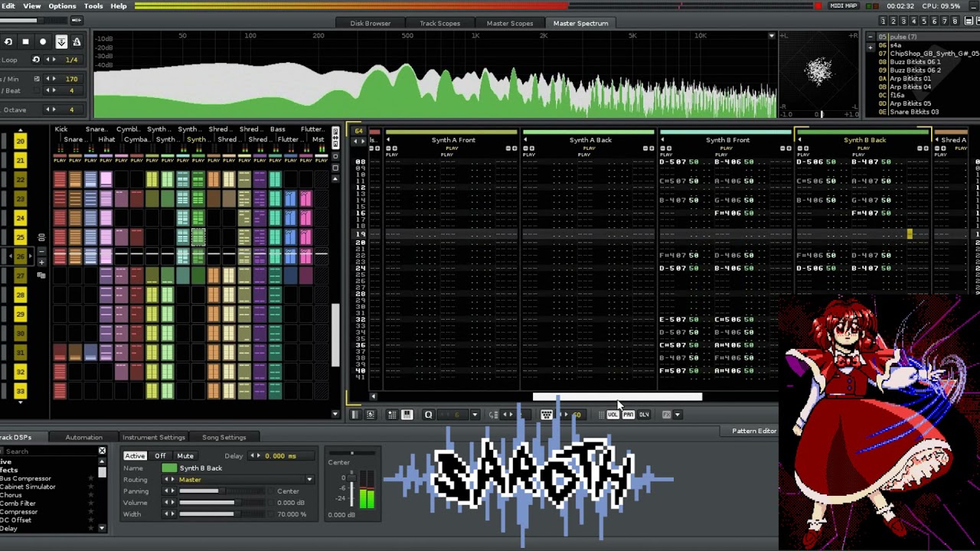Open the View menu
This screenshot has width=980, height=551.
(x=32, y=6)
